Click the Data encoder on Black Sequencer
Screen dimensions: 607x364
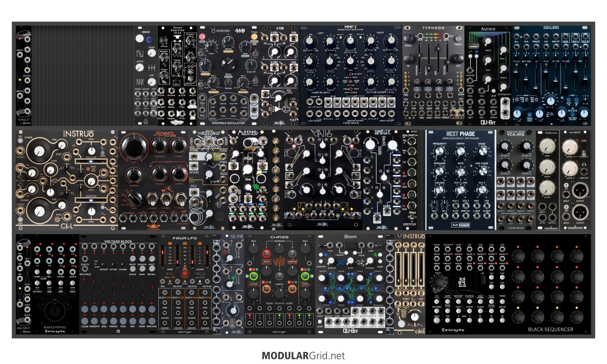click(x=438, y=283)
